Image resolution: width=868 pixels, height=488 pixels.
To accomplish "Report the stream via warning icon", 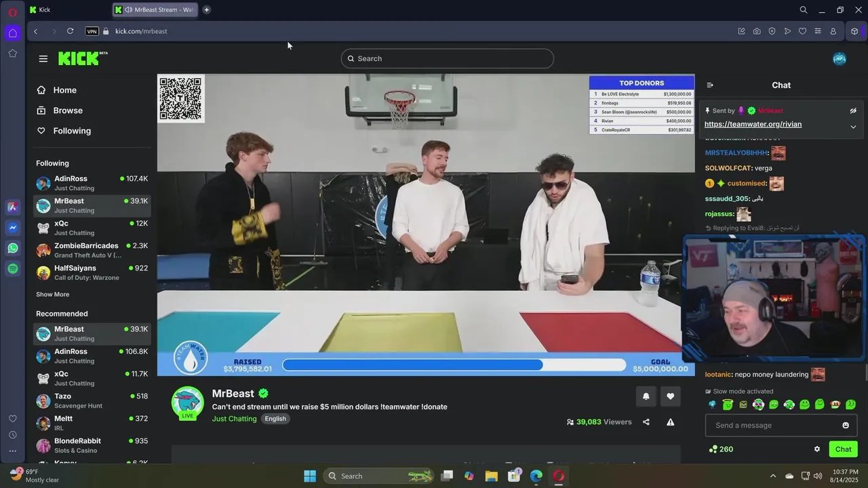I will pos(671,422).
